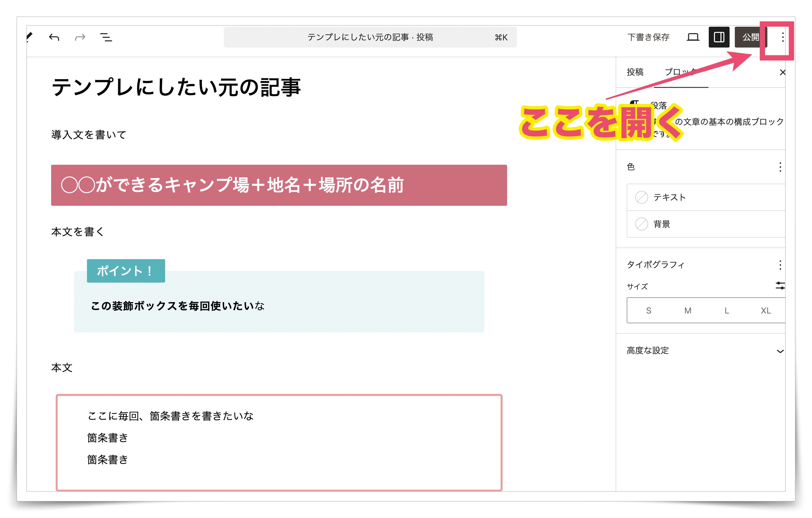Click the redo arrow icon
Screen dimensions: 812x518
click(80, 37)
